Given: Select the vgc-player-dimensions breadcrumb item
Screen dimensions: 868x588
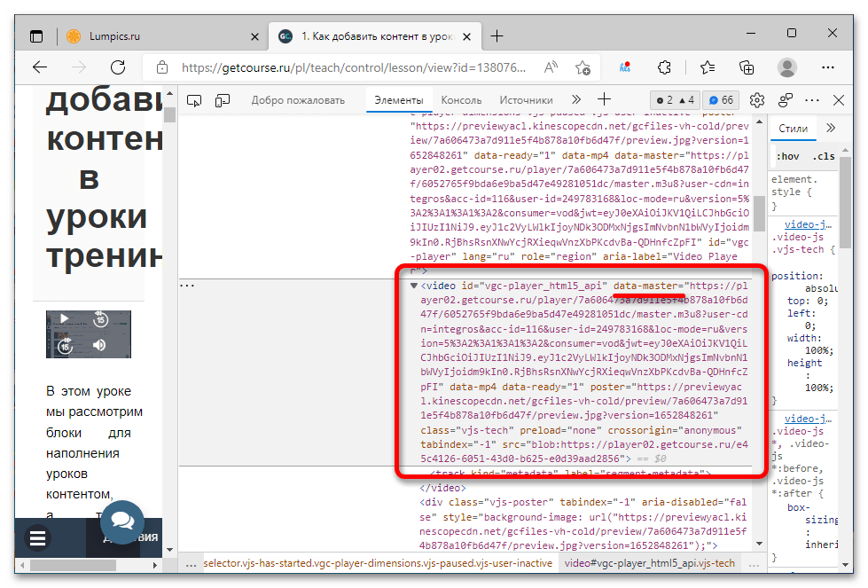Looking at the screenshot, I should click(378, 563).
